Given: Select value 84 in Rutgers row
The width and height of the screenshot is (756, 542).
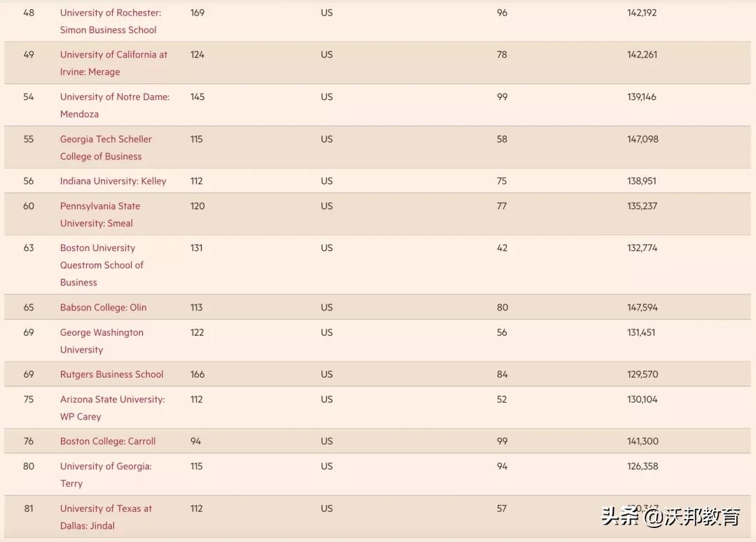Looking at the screenshot, I should 502,374.
